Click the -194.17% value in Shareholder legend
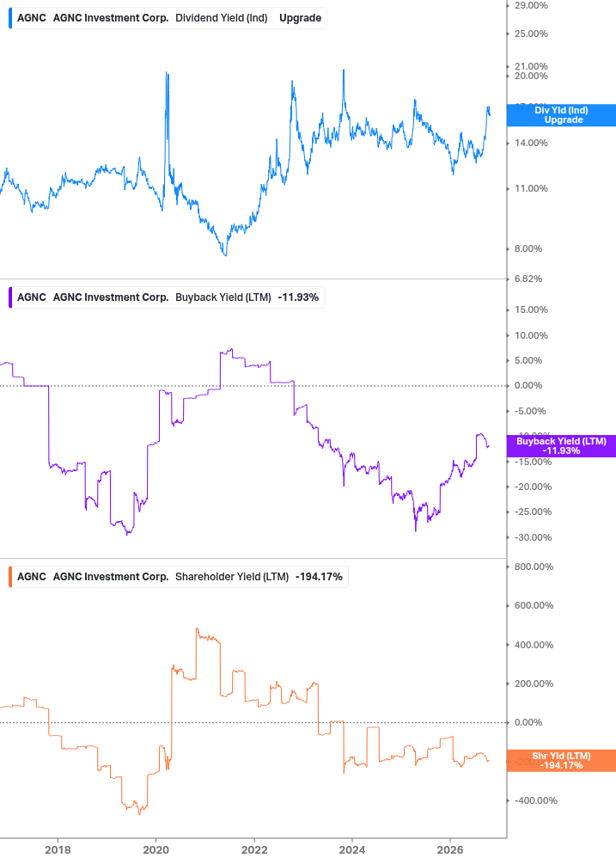Image resolution: width=616 pixels, height=864 pixels. pos(320,576)
